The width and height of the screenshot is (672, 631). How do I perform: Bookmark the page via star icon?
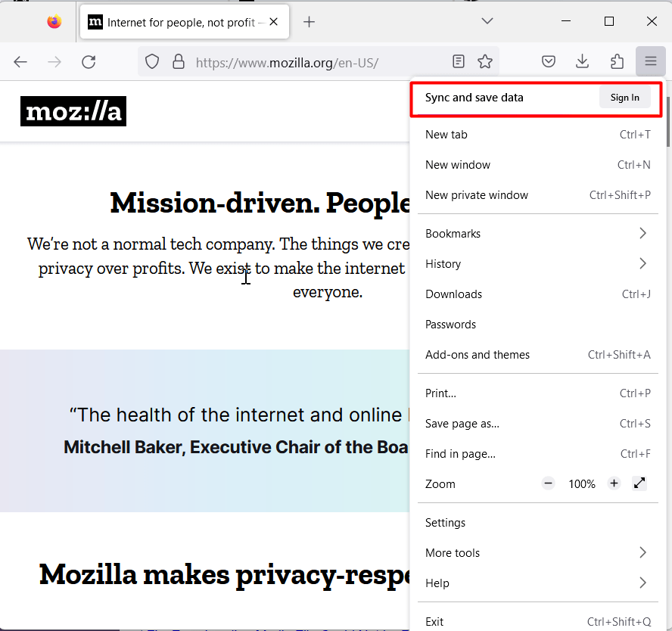coord(484,61)
